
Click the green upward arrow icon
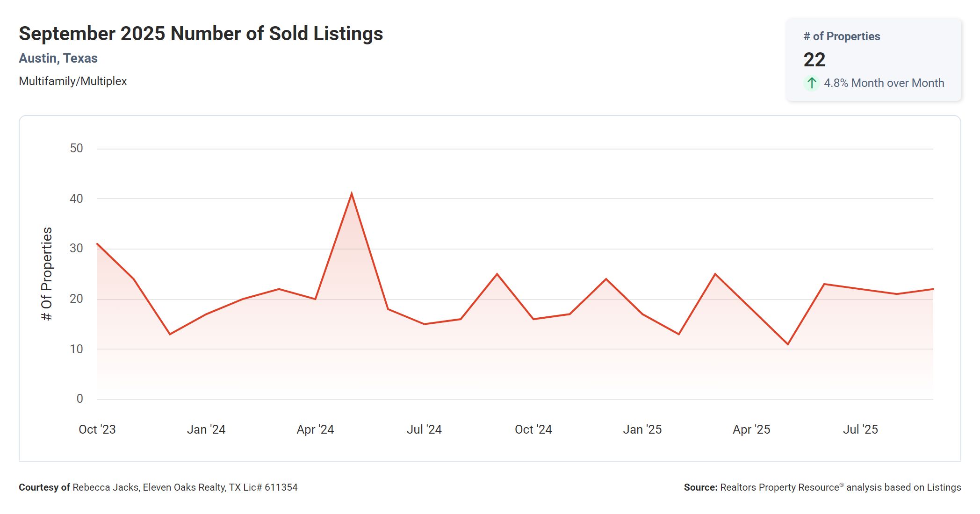coord(812,83)
